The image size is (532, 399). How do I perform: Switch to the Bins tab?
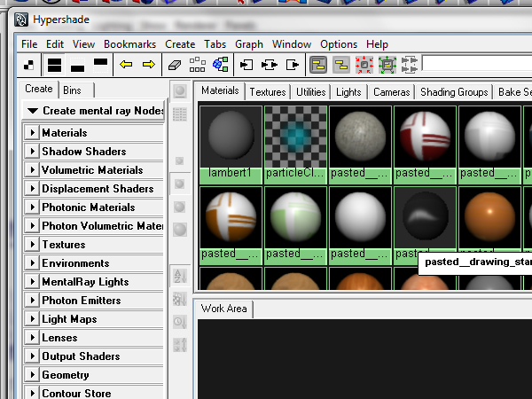coord(76,90)
